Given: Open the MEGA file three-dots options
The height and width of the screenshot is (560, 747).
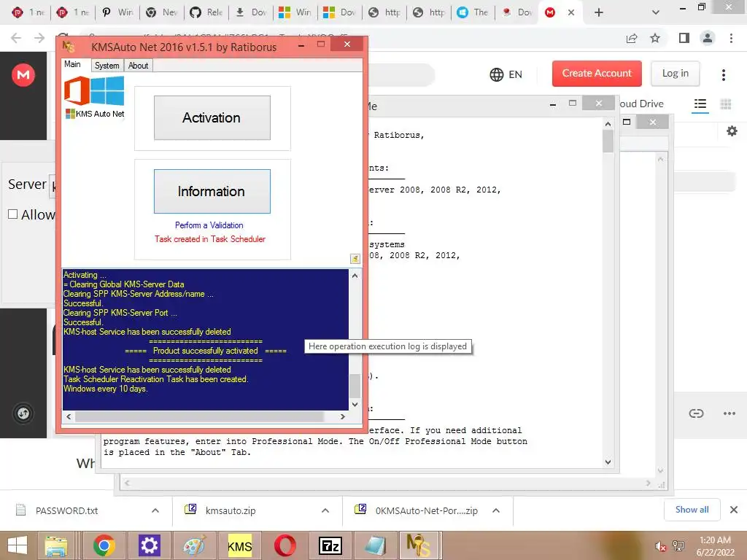Looking at the screenshot, I should pos(729,413).
